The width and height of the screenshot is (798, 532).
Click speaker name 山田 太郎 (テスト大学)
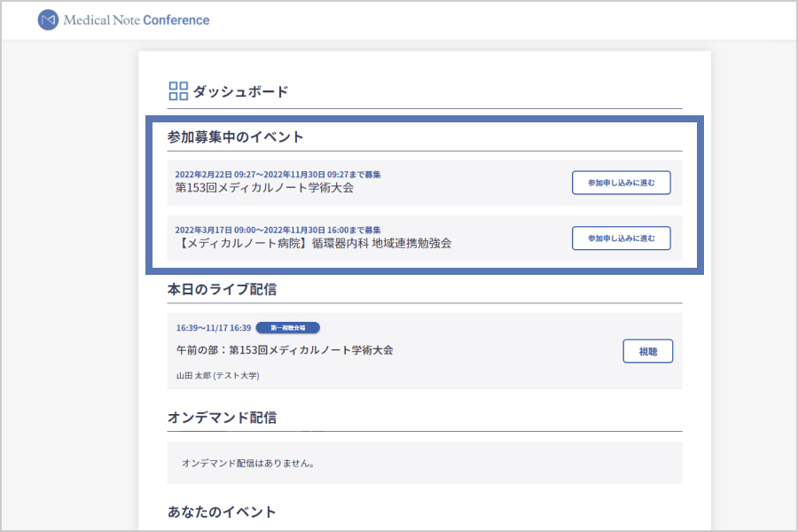(x=218, y=376)
